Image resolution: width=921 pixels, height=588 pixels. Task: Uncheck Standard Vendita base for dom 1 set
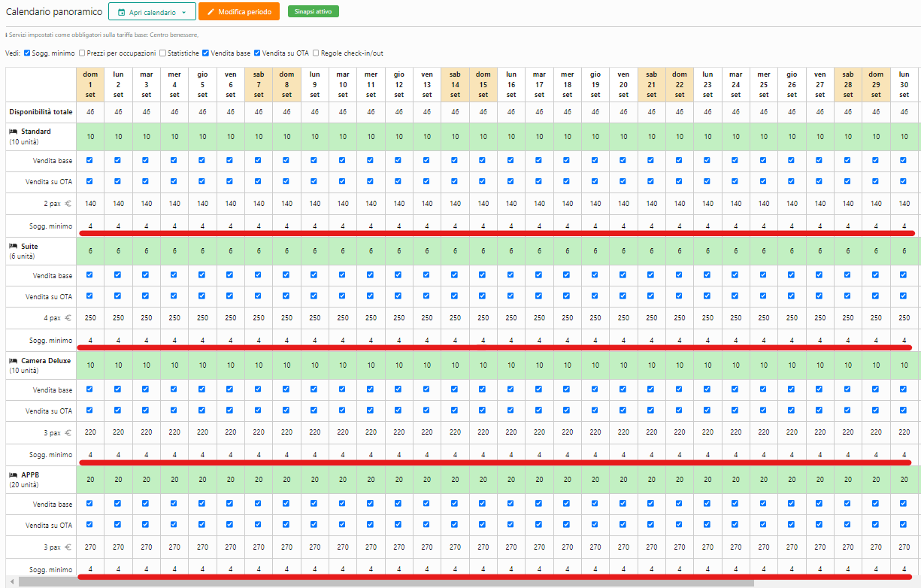90,160
